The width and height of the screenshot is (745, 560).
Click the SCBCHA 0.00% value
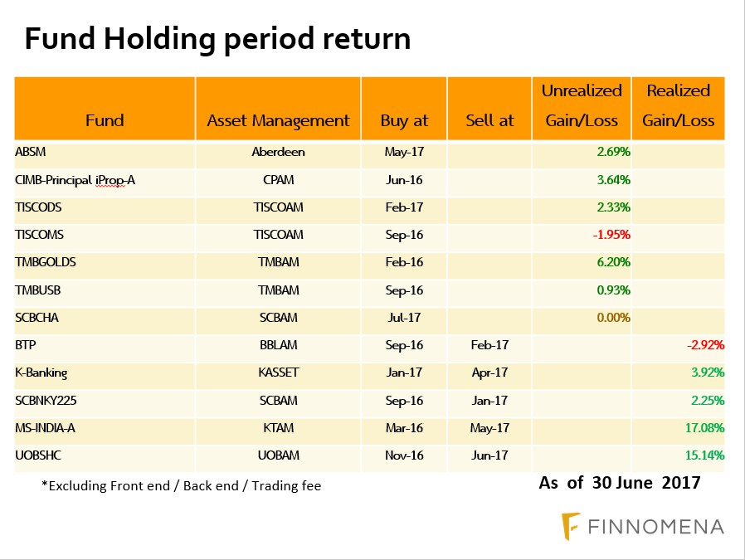(612, 317)
